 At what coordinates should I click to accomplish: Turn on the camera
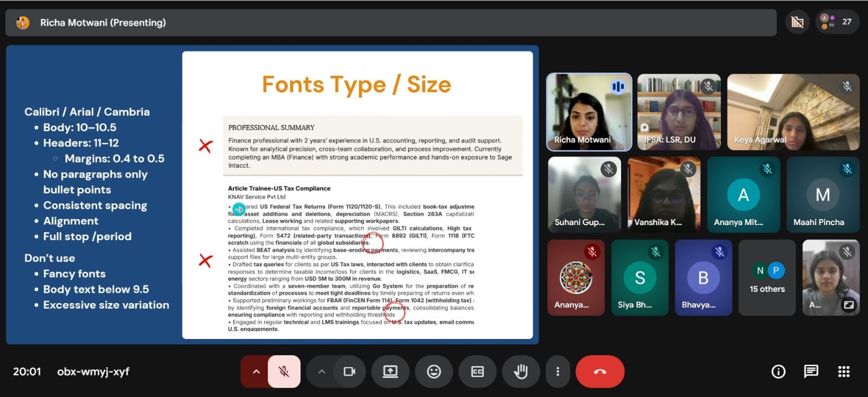[349, 372]
